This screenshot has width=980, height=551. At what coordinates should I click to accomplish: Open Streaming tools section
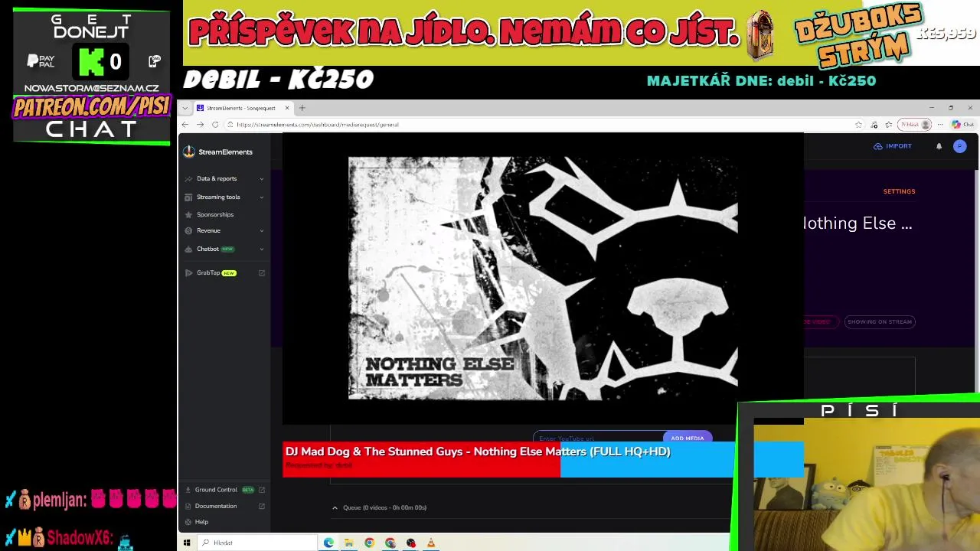click(218, 197)
